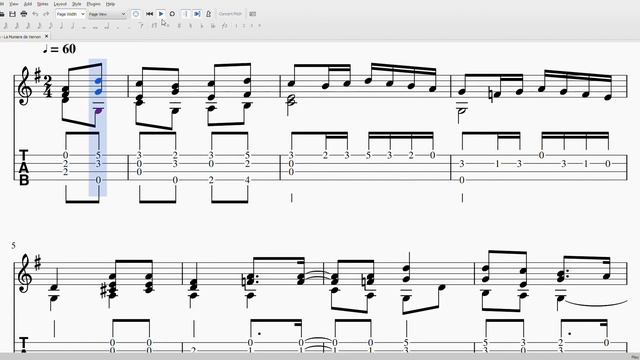Open the View menu

pos(13,4)
